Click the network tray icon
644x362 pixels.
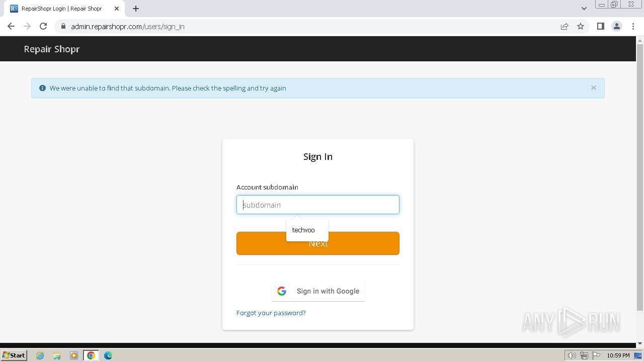(x=584, y=355)
